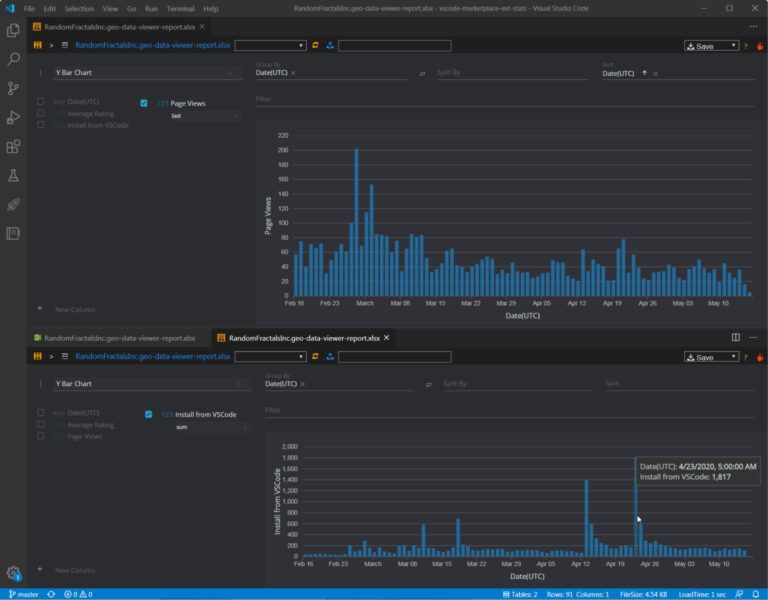Open file link in bottom viewer toolbar

coord(152,356)
